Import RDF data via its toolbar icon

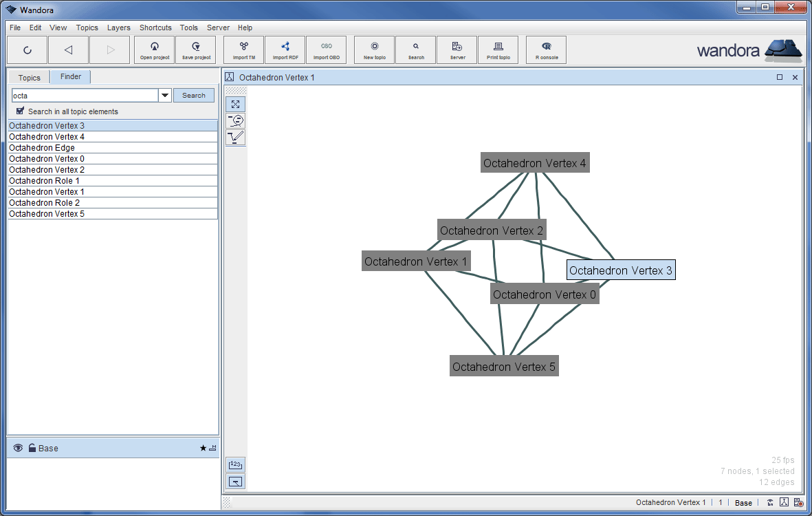[x=285, y=50]
